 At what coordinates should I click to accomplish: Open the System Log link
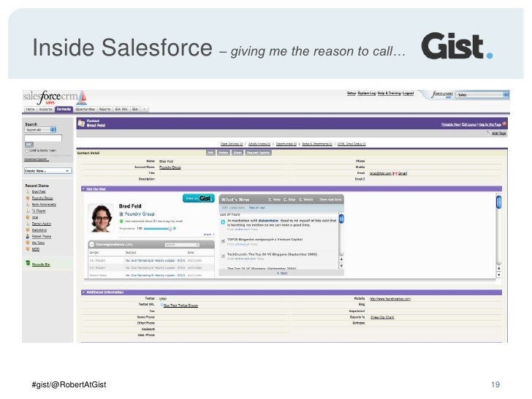[367, 94]
